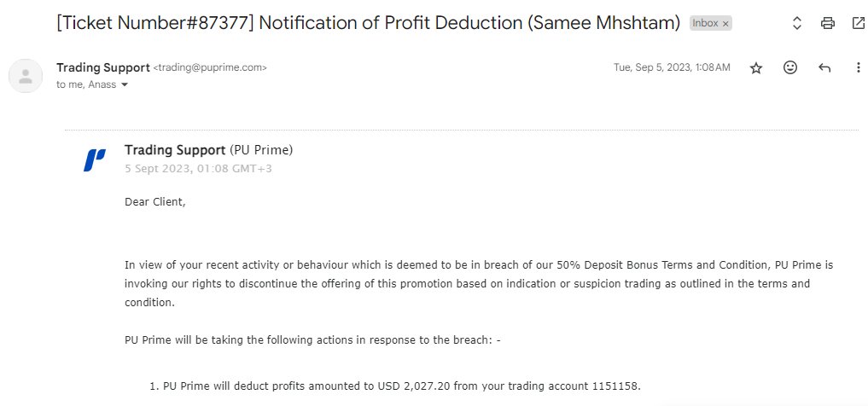Click the sender's gray profile avatar
The height and width of the screenshot is (406, 868).
pyautogui.click(x=26, y=76)
